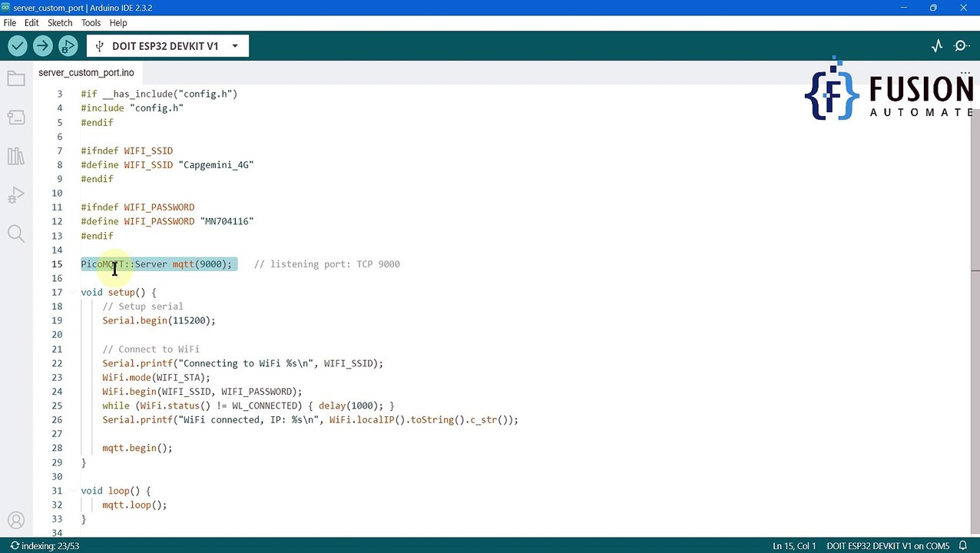Open the Boards Manager sidebar icon
Image resolution: width=980 pixels, height=553 pixels.
16,118
